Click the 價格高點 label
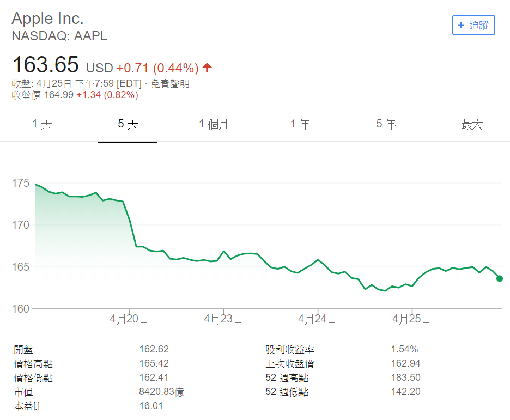Viewport: 510px width, 420px height. point(33,364)
